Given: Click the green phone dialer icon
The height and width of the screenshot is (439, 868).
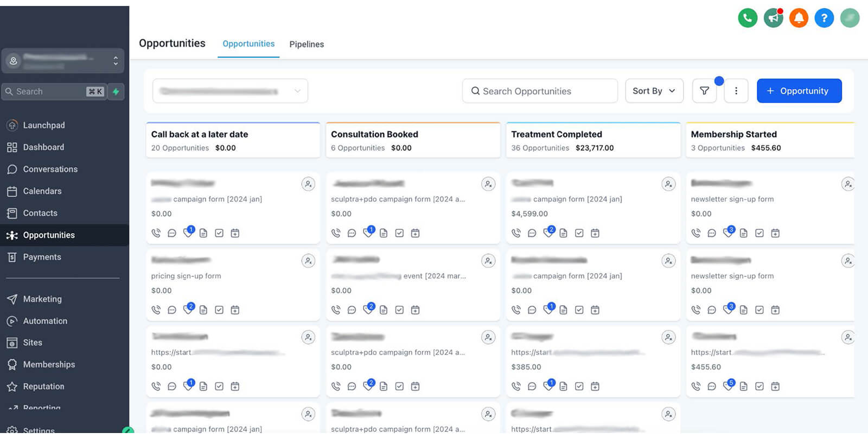Looking at the screenshot, I should 748,18.
